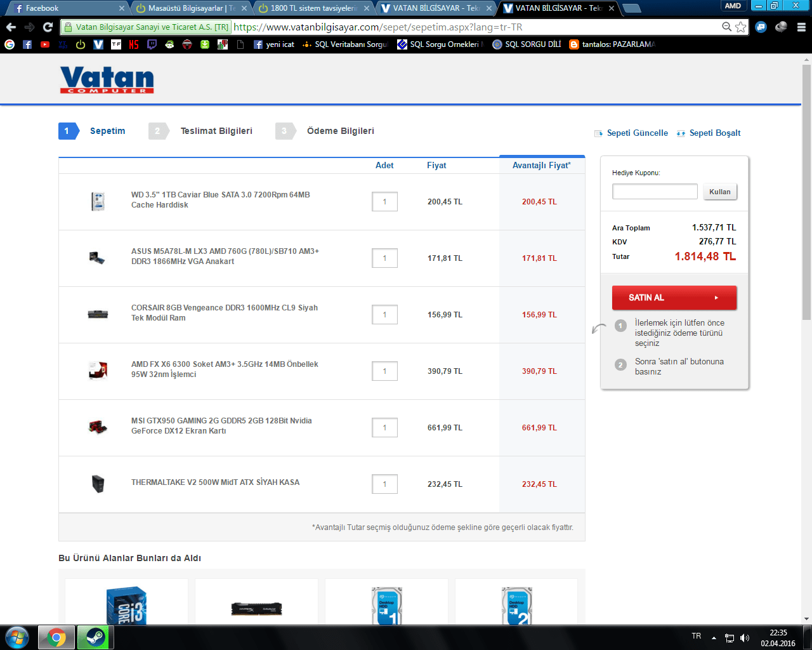812x650 pixels.
Task: Click quantity box for ASUS M5A78L-M anakart
Action: pyautogui.click(x=384, y=258)
